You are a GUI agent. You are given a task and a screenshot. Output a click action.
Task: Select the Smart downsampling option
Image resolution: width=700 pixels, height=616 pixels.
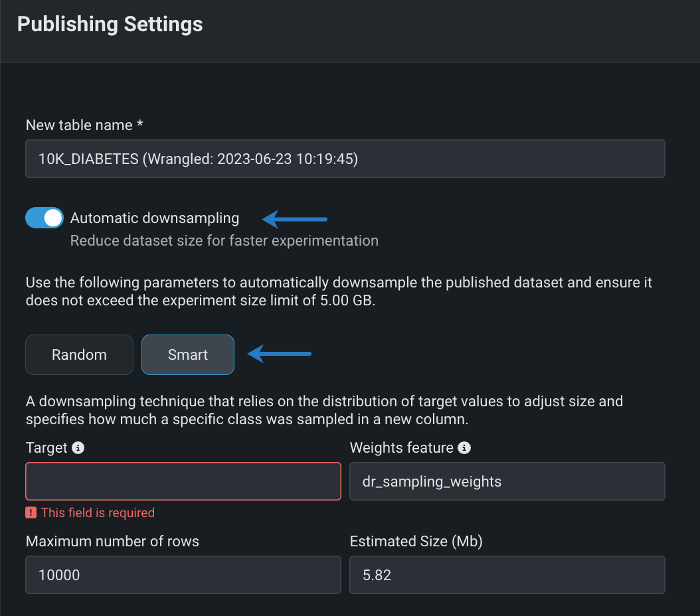point(188,355)
